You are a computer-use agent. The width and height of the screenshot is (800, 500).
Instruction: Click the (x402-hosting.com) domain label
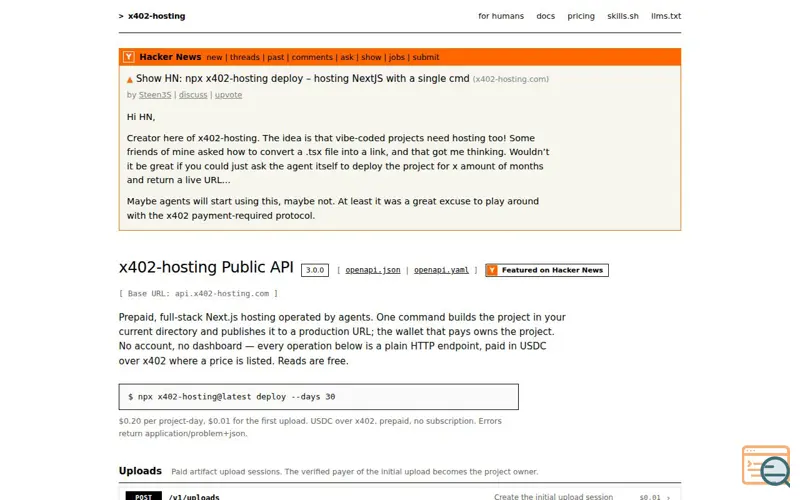click(511, 79)
